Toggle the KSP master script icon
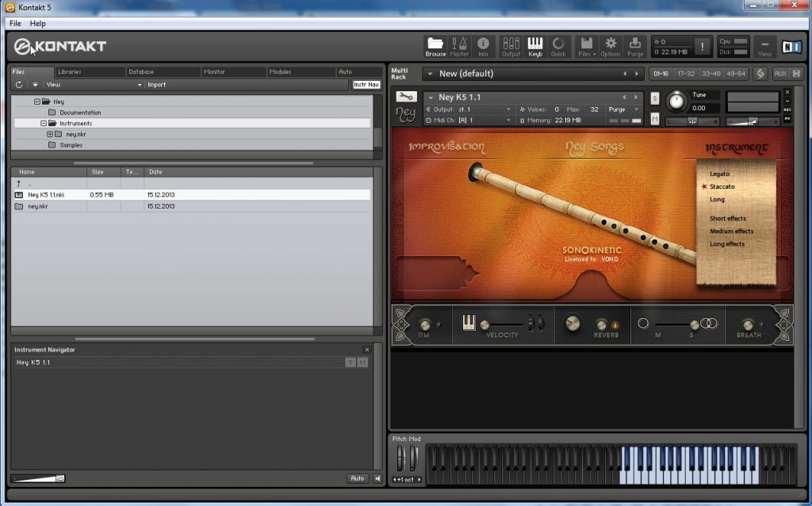The image size is (812, 506). (760, 74)
